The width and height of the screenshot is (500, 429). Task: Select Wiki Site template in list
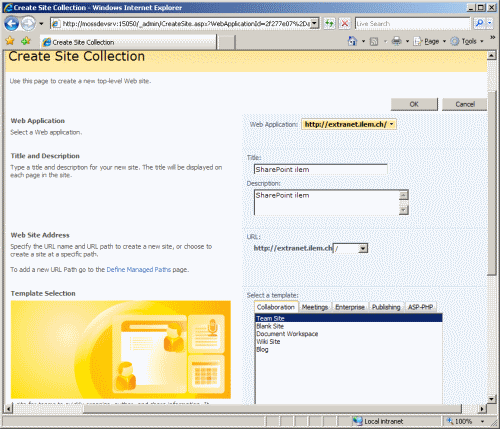(268, 342)
